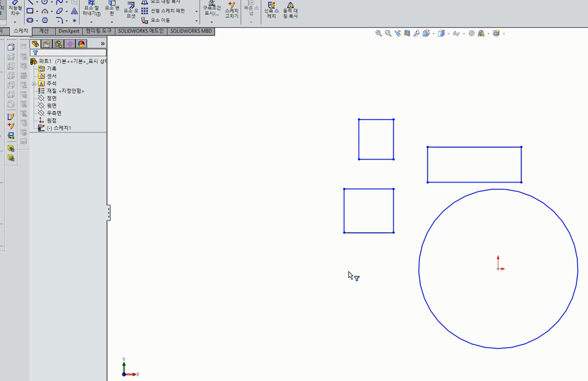This screenshot has height=381, width=588.
Task: Select the sketch point tool
Action: [x=74, y=20]
